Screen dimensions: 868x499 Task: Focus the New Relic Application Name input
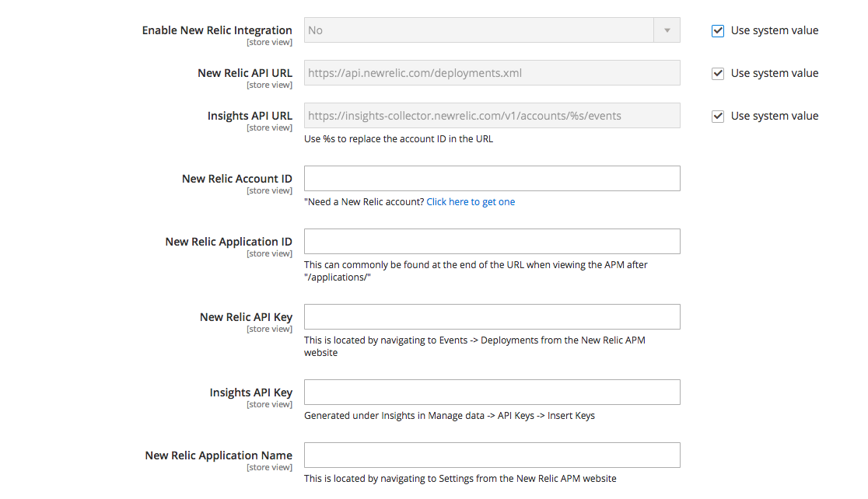coord(492,455)
